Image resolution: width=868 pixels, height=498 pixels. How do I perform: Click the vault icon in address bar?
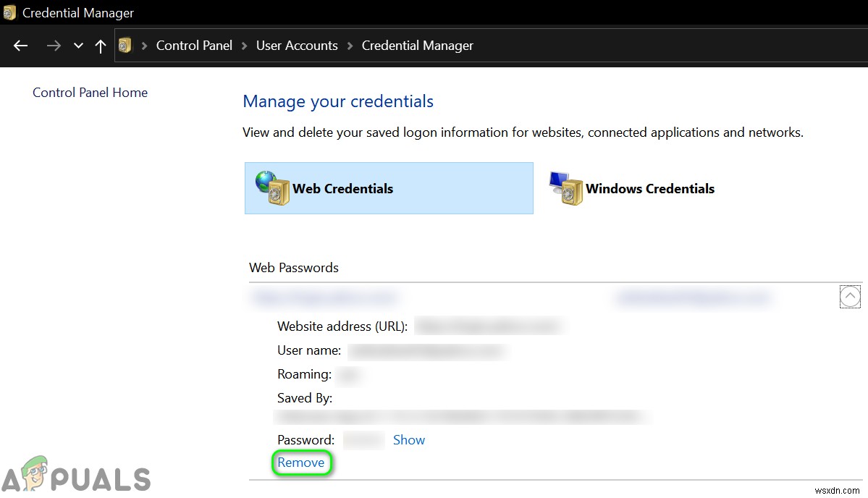[x=126, y=46]
